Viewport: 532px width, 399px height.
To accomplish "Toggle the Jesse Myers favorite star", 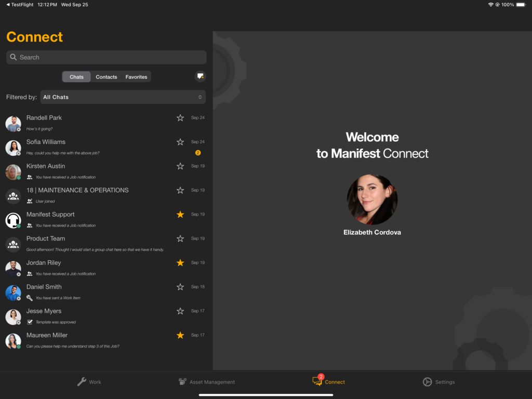I will [180, 311].
